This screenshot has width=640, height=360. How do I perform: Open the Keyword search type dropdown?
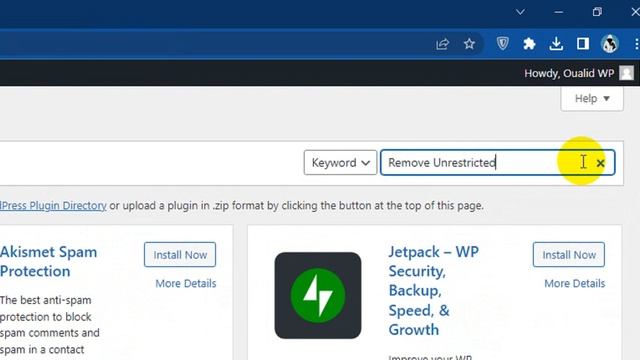tap(340, 162)
